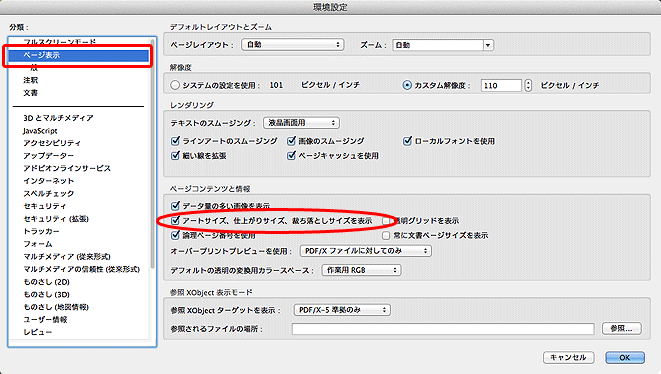Select ものさし (2D) category

(46, 282)
